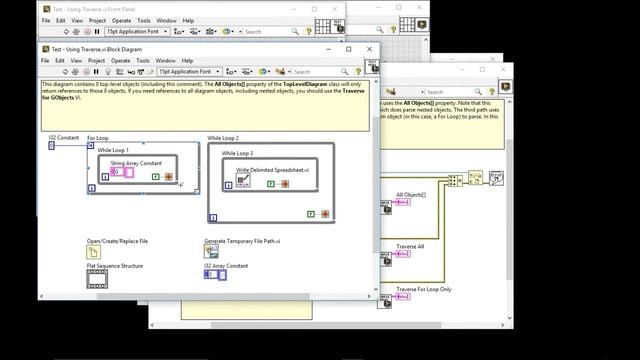640x360 pixels.
Task: Open Align Objects dropdown in Front Panel
Action: click(179, 31)
